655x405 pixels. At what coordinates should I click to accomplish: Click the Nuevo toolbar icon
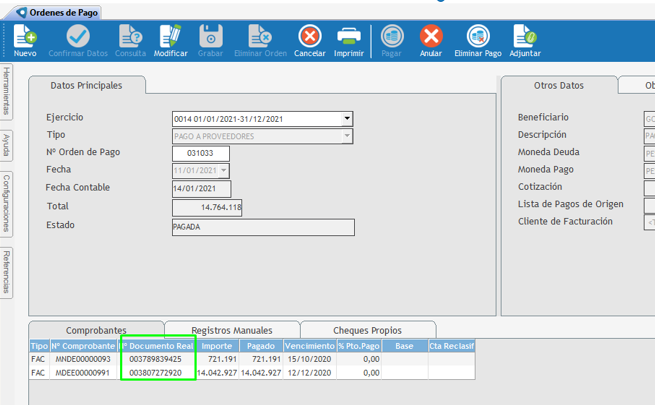click(25, 38)
